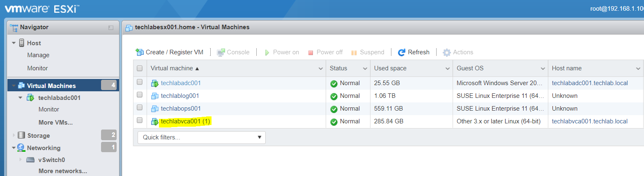Select the Virtual Machines navigator item
The image size is (644, 176).
[x=63, y=86]
